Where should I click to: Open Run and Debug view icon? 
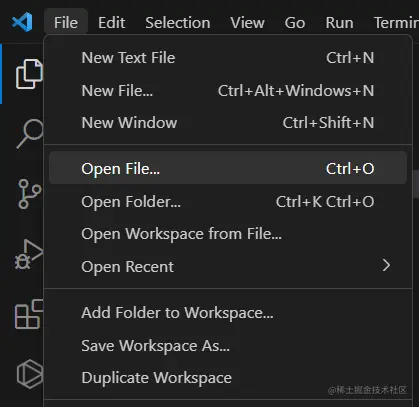(29, 254)
